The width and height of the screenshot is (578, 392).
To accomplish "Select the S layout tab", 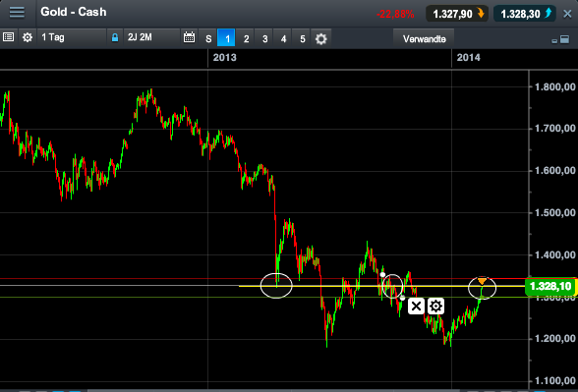I will coord(208,38).
